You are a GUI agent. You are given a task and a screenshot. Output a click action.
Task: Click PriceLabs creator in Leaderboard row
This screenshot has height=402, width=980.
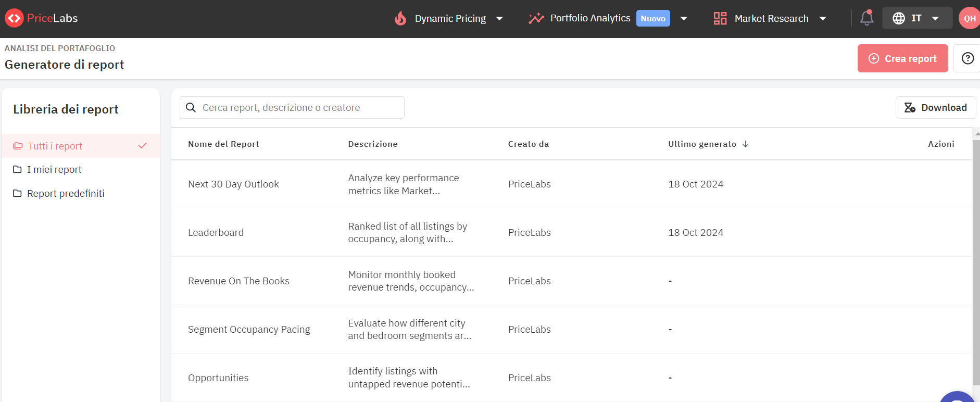530,233
